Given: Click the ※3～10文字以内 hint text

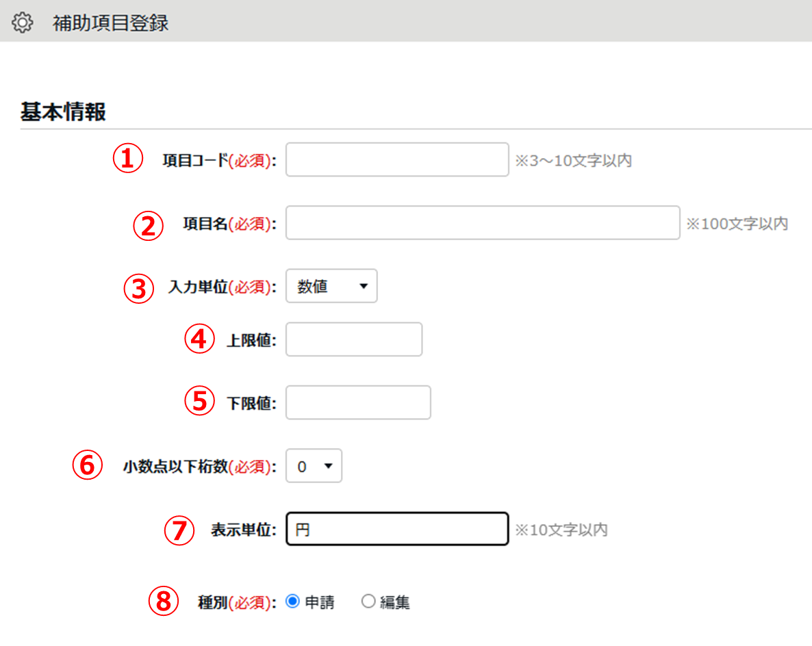Looking at the screenshot, I should [573, 160].
